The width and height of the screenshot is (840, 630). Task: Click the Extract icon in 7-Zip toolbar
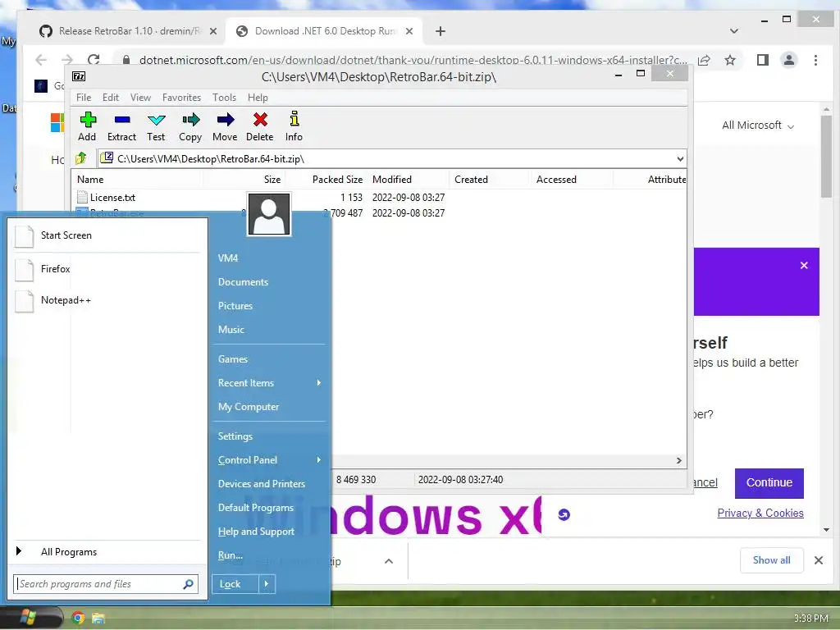(x=122, y=120)
